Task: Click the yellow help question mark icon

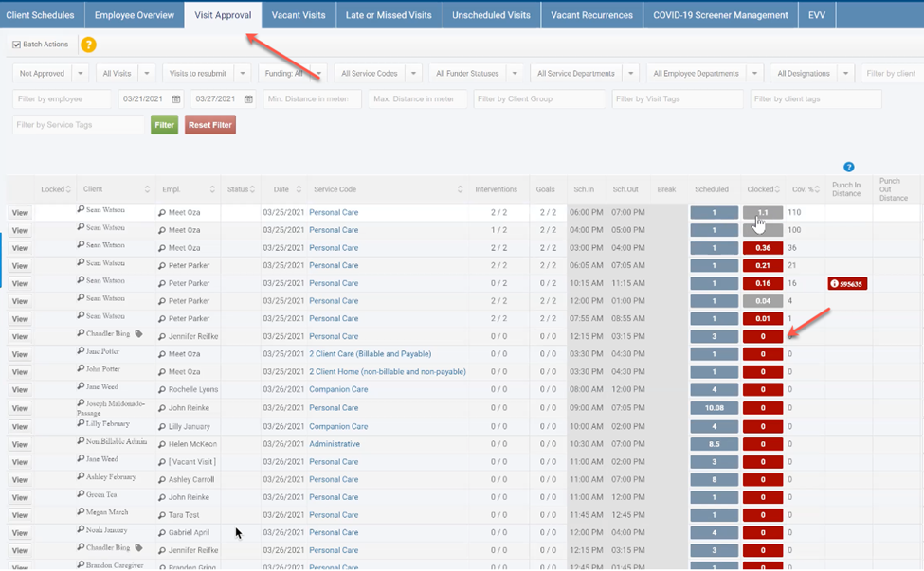Action: 88,45
